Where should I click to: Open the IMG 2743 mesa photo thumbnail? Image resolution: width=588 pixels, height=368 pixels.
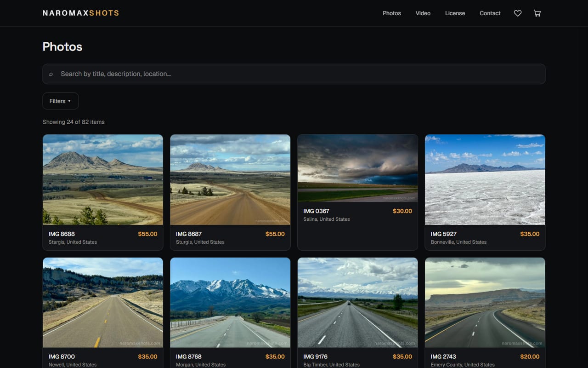(x=485, y=302)
